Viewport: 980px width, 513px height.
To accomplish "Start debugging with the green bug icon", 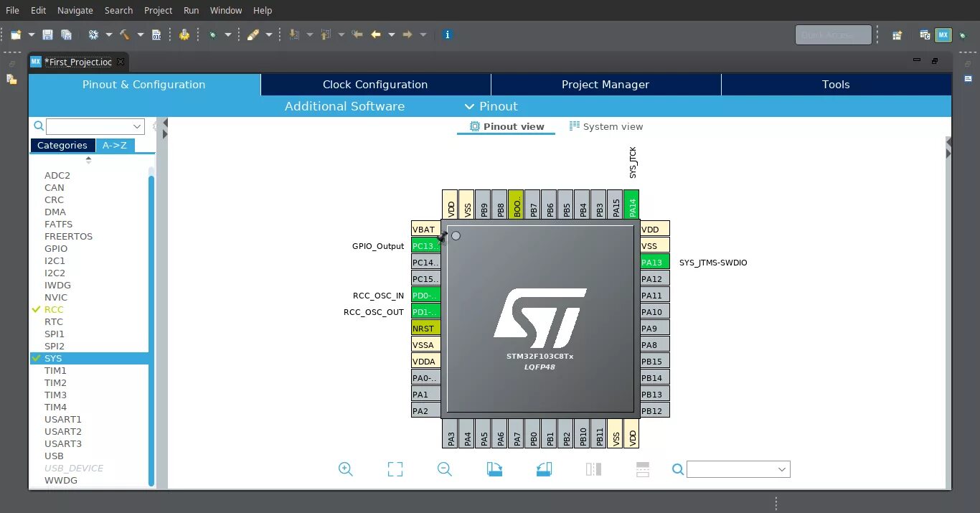I will [x=212, y=34].
